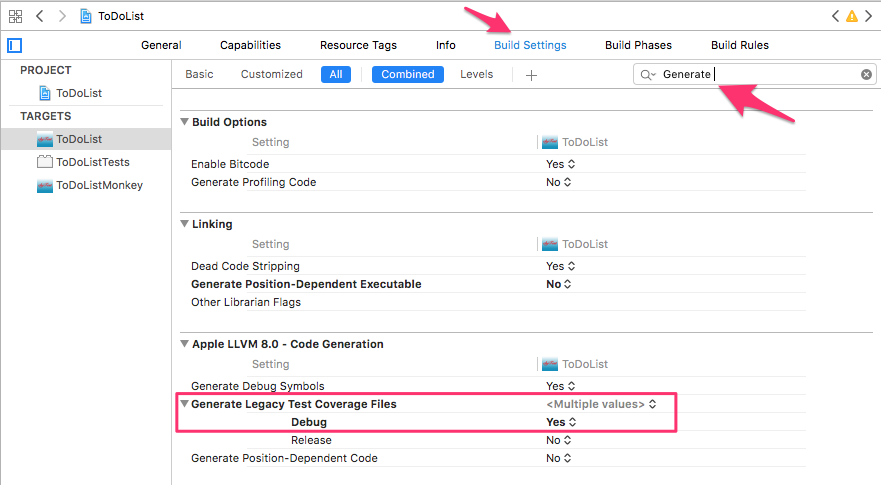
Task: Toggle the project navigator sidebar icon
Action: tap(15, 46)
